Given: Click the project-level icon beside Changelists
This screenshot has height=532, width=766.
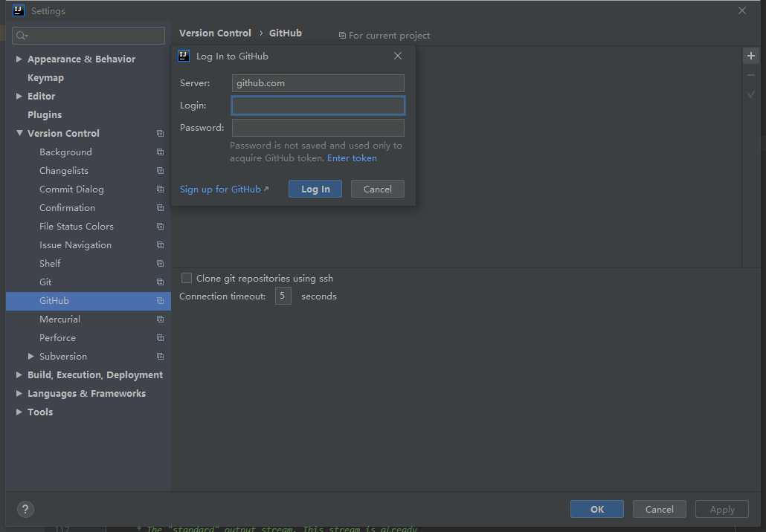Looking at the screenshot, I should (160, 170).
